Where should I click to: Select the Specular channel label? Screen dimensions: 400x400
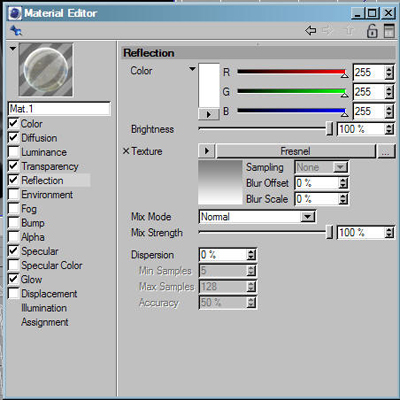tap(40, 251)
